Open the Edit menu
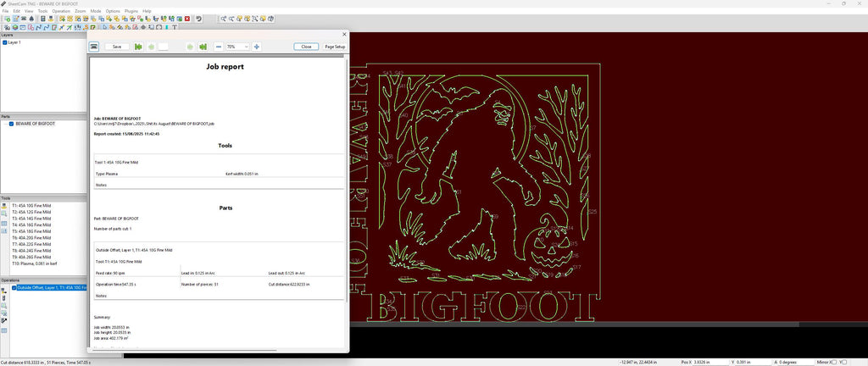868x366 pixels. [17, 11]
